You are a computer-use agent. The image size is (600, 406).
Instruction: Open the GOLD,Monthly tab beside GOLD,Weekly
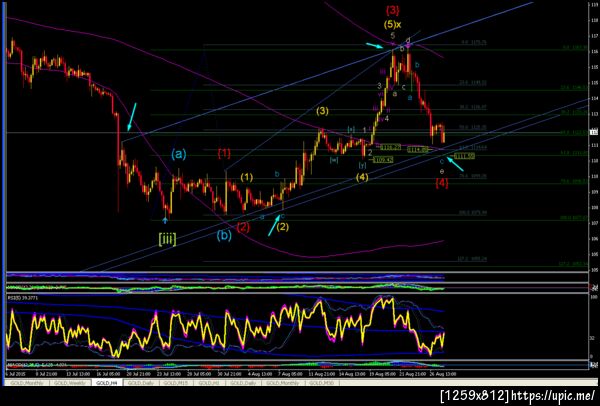coord(27,383)
